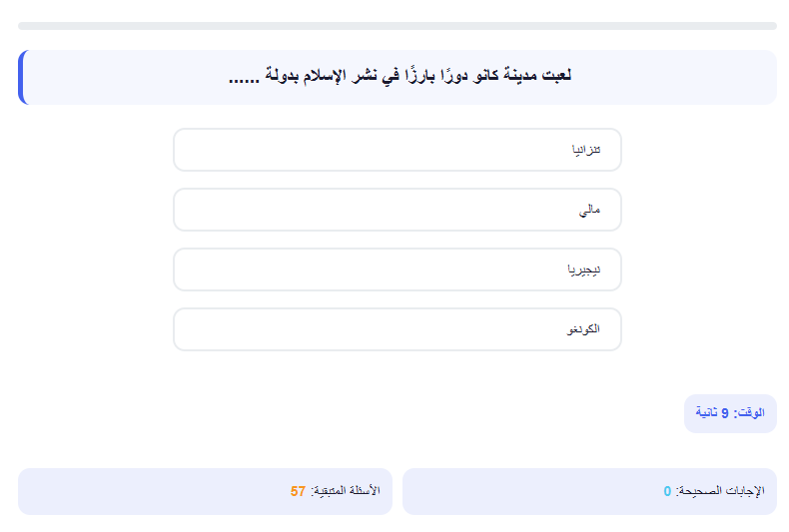This screenshot has height=532, width=789.
Task: Click the orange number 57
Action: coord(298,491)
